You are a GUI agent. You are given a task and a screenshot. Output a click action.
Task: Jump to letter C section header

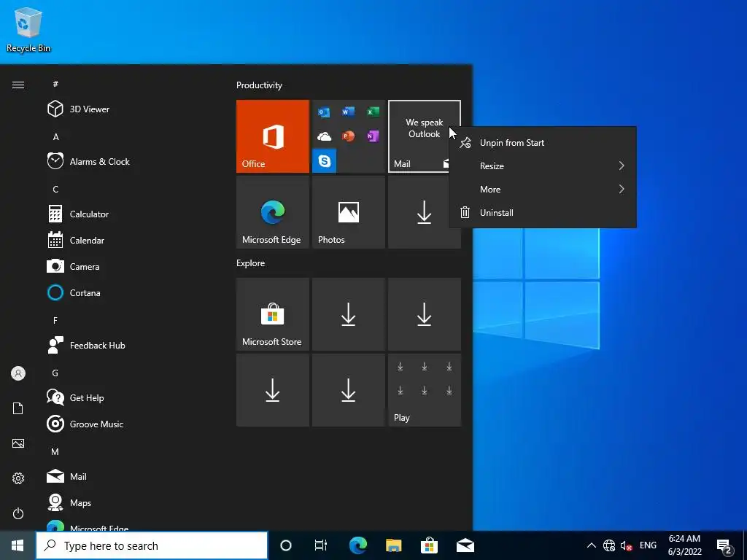55,190
